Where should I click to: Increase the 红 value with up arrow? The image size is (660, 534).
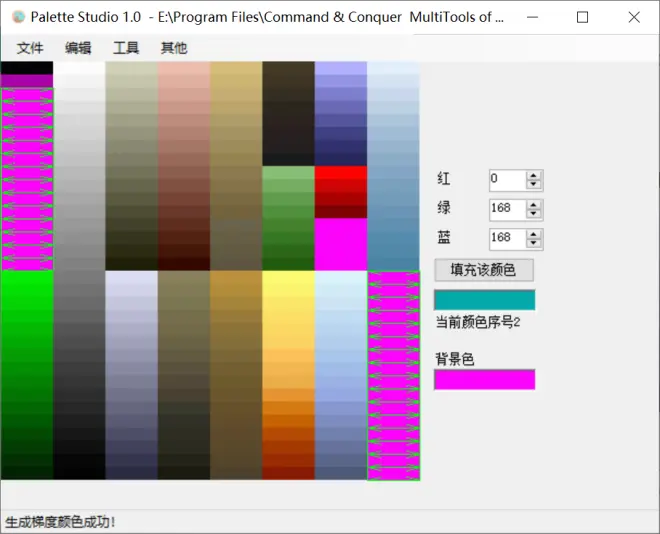(533, 176)
